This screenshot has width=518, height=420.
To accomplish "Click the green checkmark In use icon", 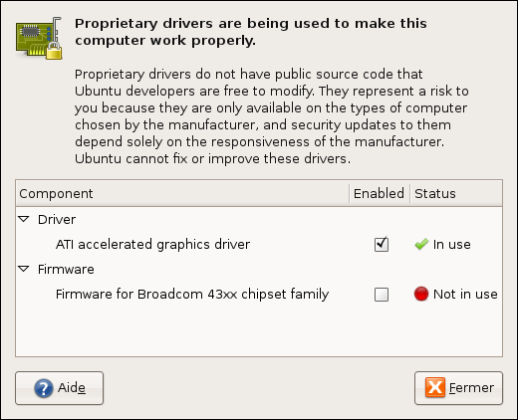I will coord(421,245).
